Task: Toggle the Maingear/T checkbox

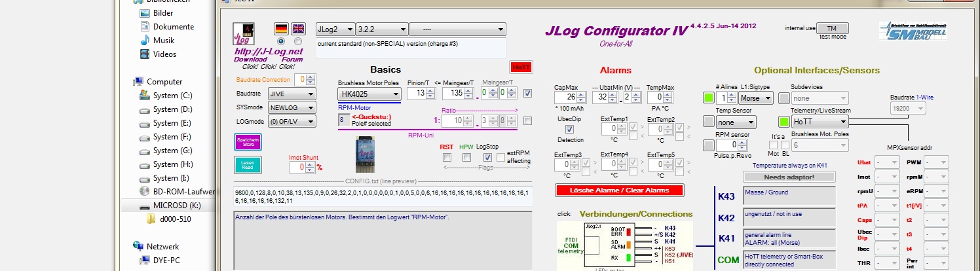Action: tap(527, 93)
